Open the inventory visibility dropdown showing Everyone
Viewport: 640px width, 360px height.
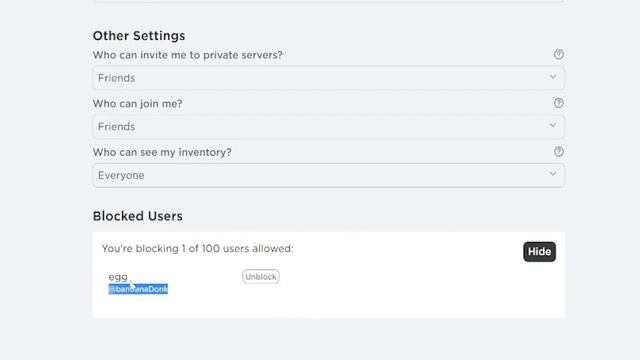click(x=329, y=175)
